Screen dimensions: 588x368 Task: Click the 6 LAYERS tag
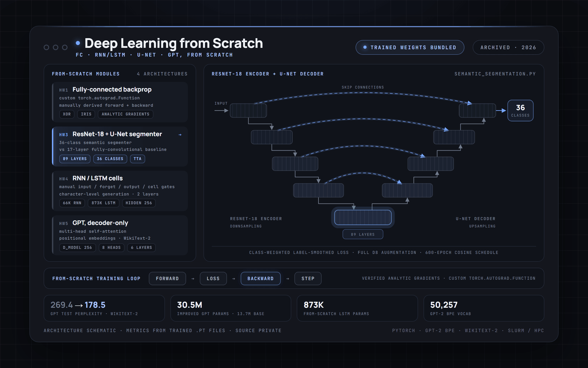tap(141, 248)
